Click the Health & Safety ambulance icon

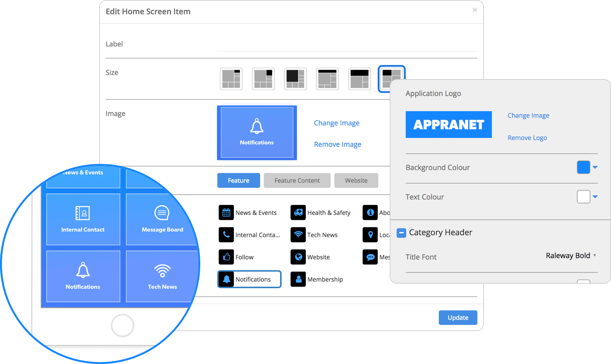tap(298, 212)
